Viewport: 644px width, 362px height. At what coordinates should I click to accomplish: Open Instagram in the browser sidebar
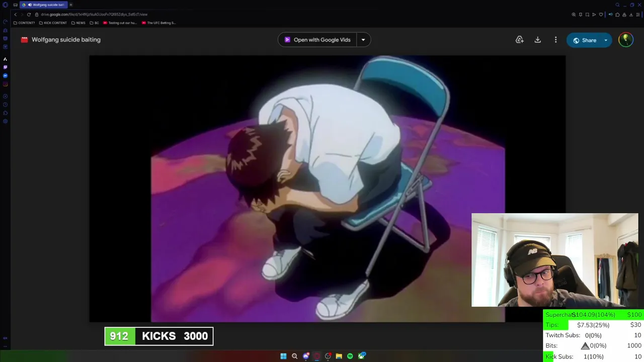(x=5, y=84)
